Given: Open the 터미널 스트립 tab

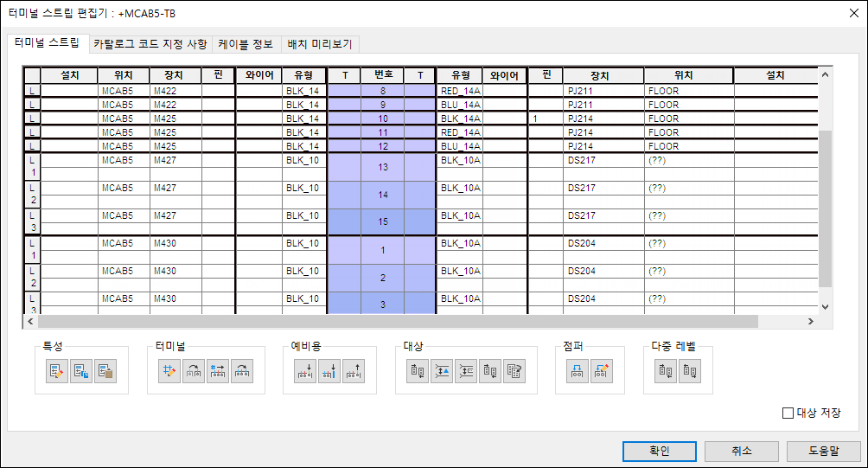Looking at the screenshot, I should coord(47,42).
